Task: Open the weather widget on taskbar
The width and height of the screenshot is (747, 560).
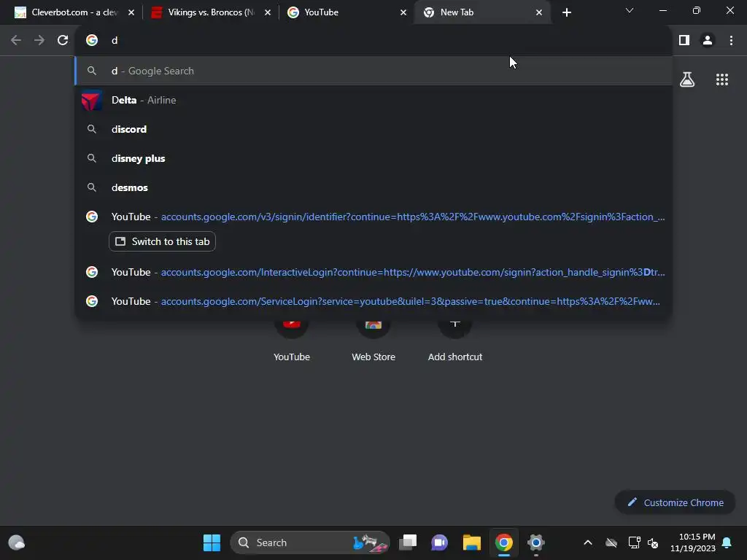Action: tap(17, 542)
